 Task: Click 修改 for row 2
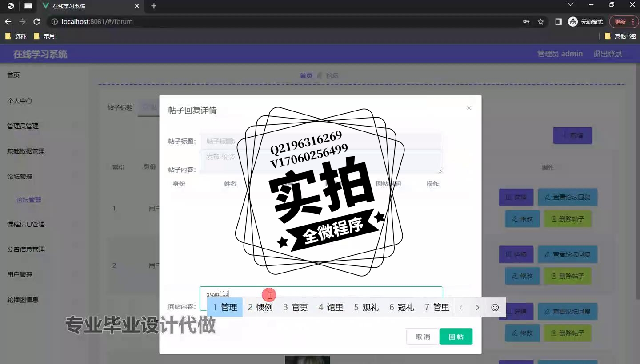coord(522,276)
